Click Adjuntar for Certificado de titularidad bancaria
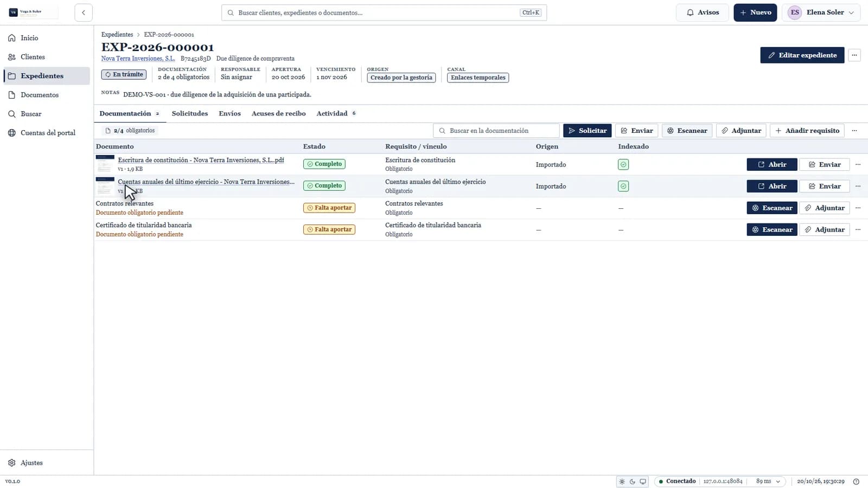 [x=825, y=229]
